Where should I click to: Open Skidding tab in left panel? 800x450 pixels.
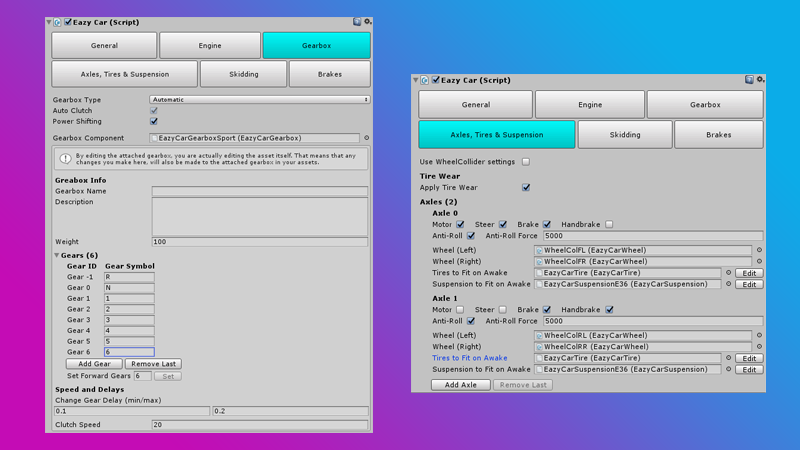(243, 74)
